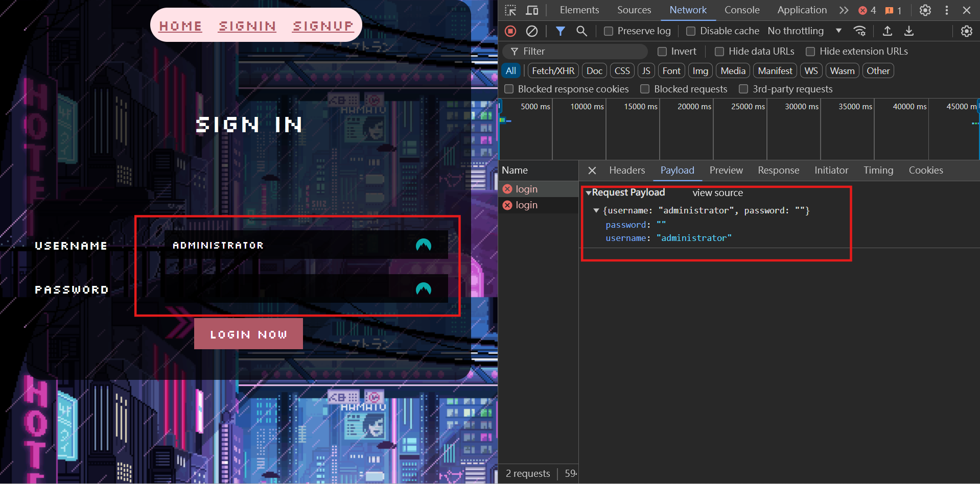Click the red error count badge
Screen dimensions: 980x484
click(867, 10)
